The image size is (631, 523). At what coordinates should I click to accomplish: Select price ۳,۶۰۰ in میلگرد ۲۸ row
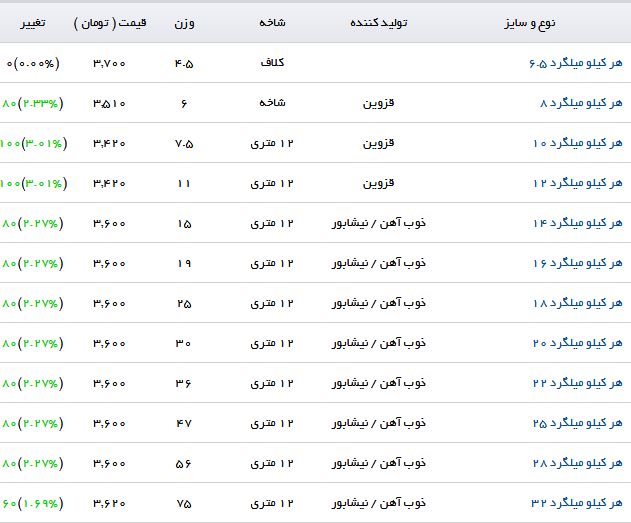click(x=109, y=463)
